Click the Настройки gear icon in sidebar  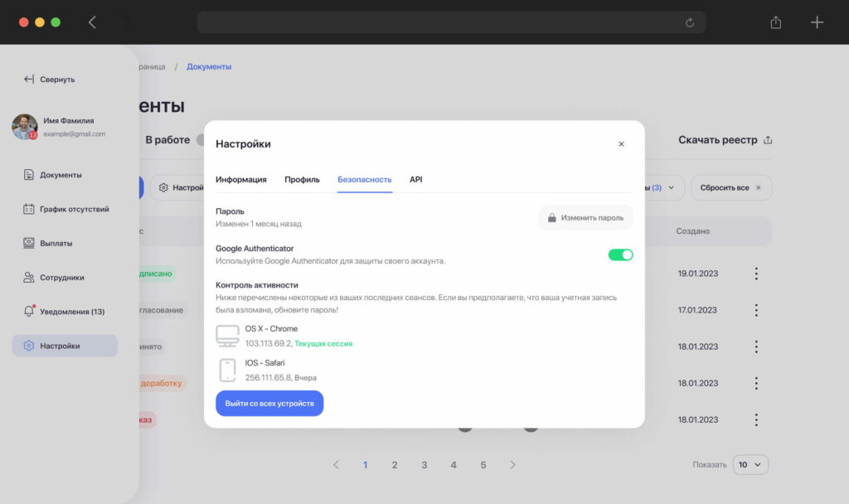(x=29, y=346)
